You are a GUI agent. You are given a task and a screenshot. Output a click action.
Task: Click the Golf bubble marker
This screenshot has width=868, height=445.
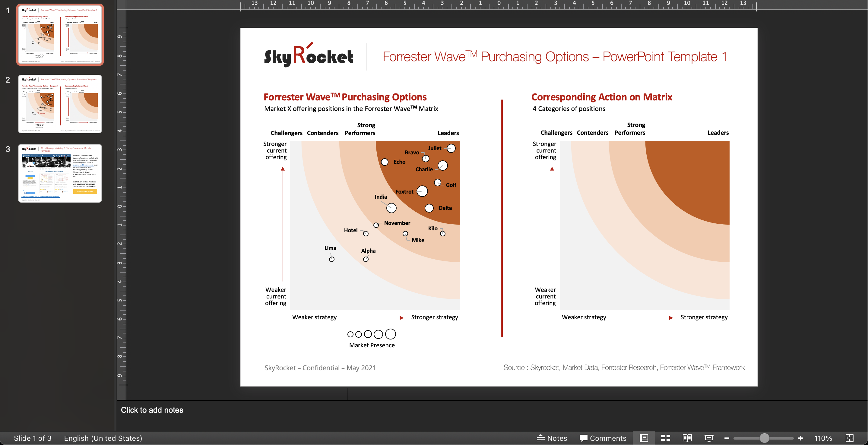(x=437, y=182)
